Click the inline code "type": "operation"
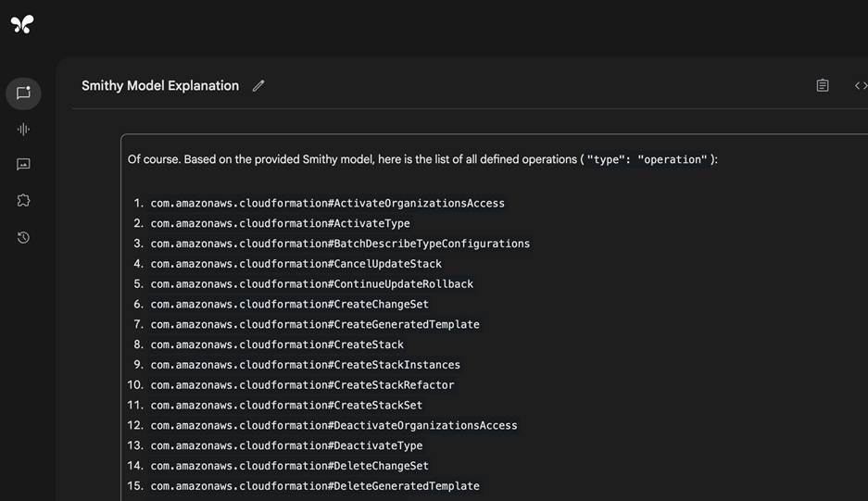This screenshot has width=868, height=501. click(648, 159)
